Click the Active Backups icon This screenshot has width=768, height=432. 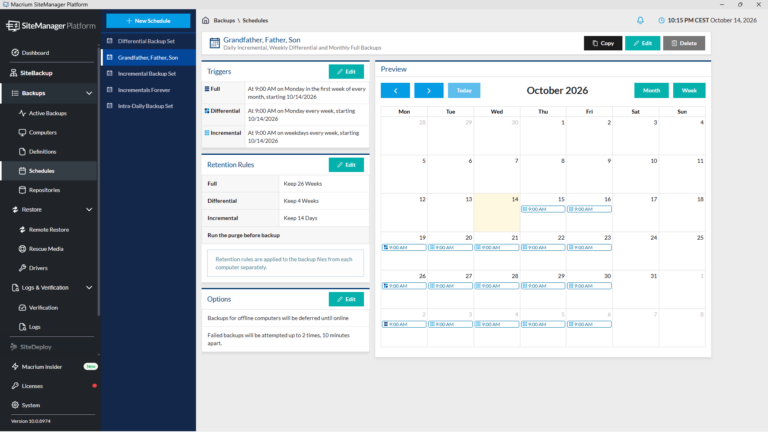click(22, 113)
